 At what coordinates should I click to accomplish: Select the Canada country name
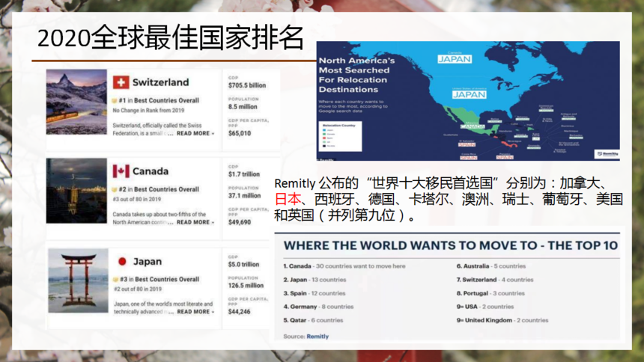[151, 171]
